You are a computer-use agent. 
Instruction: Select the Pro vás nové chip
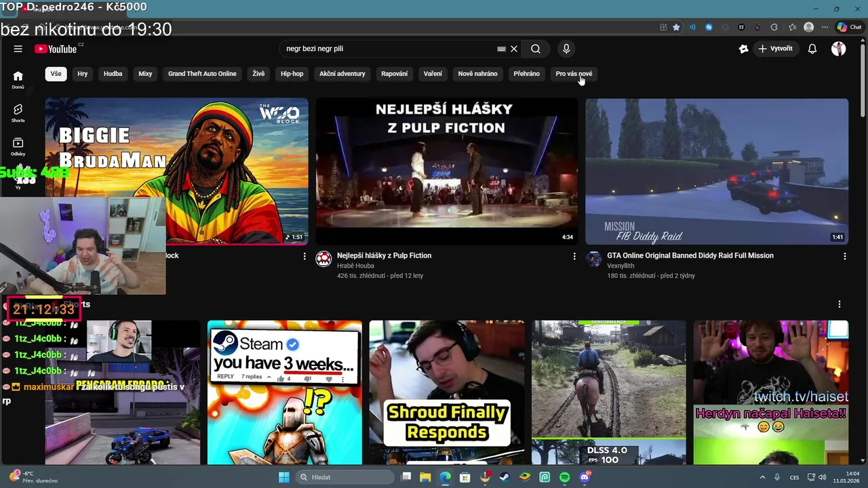[574, 74]
